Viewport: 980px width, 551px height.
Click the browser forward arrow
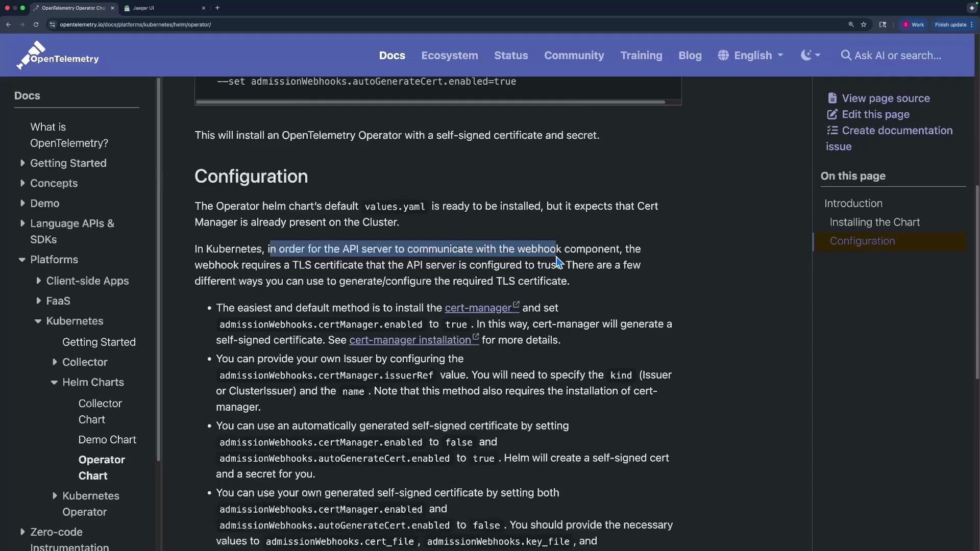point(22,24)
